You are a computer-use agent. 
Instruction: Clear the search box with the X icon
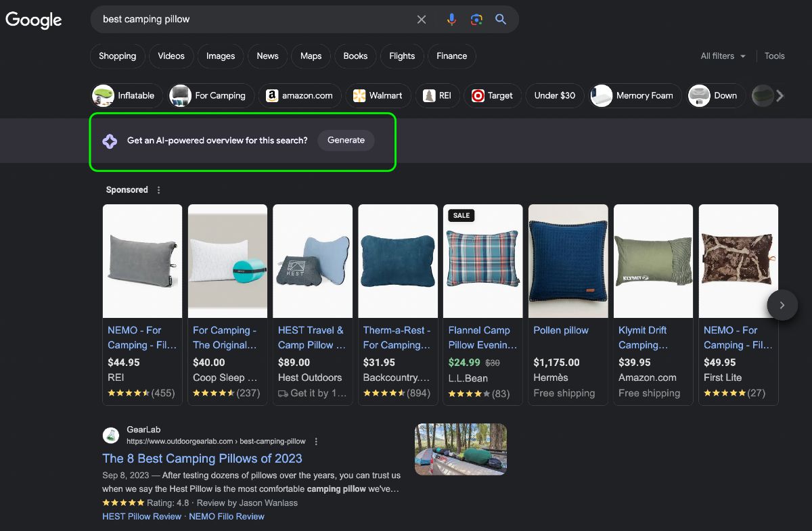click(422, 20)
